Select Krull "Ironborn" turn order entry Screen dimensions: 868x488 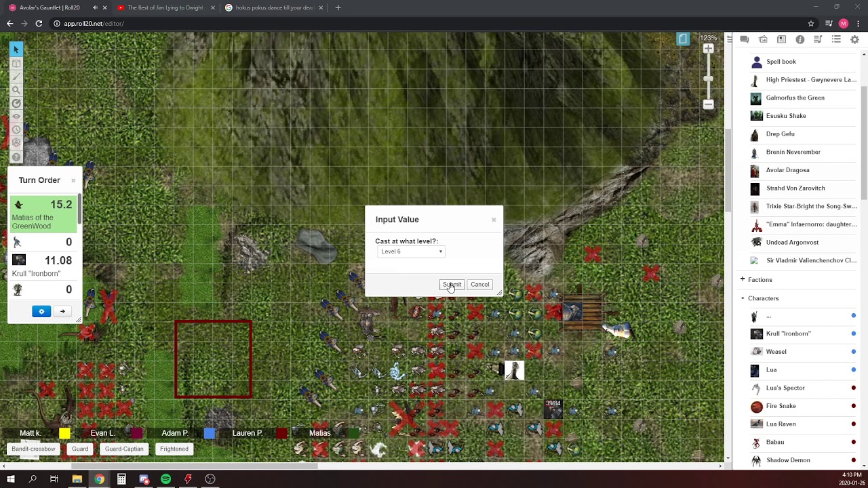[43, 266]
